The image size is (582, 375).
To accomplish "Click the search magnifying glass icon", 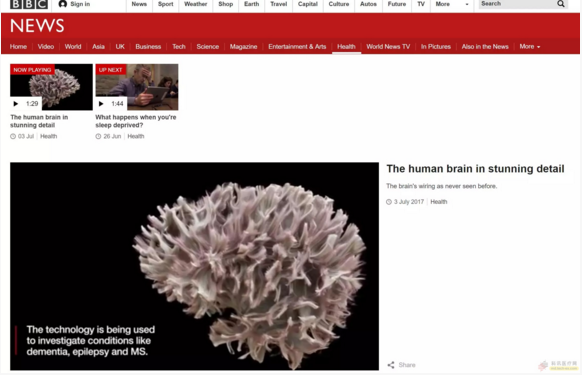I will [x=561, y=4].
